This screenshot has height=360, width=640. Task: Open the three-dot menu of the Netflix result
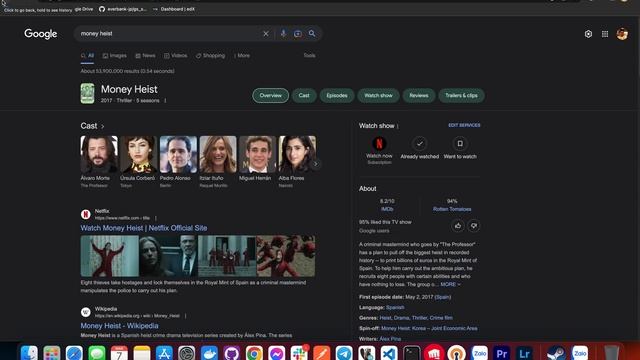(x=156, y=218)
